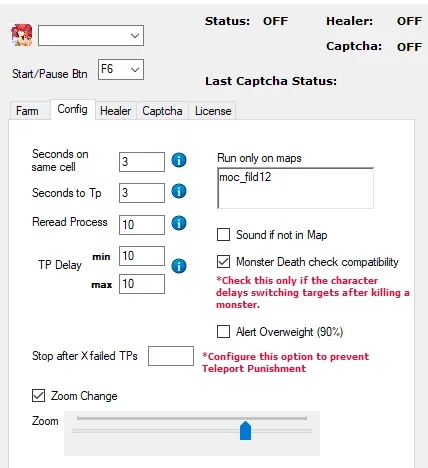Uncheck the Zoom Change checkbox
Viewport: 428px width, 468px height.
tap(38, 396)
